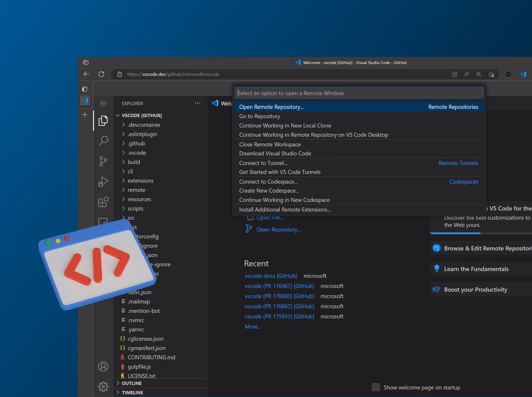532x397 pixels.
Task: Open the Search view in the activity bar
Action: 103,141
